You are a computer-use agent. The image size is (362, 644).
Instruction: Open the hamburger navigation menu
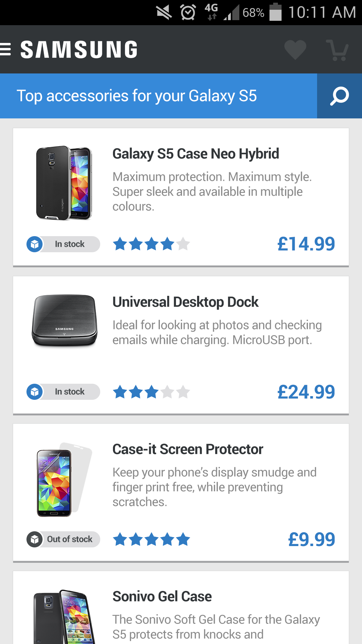[x=6, y=49]
